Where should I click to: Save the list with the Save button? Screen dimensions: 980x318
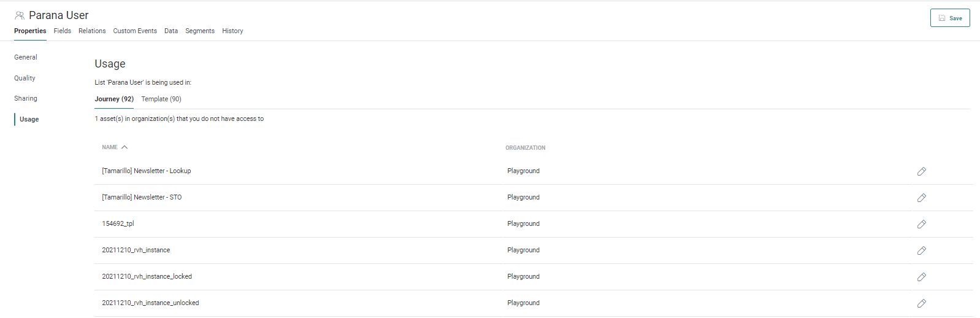pyautogui.click(x=949, y=18)
